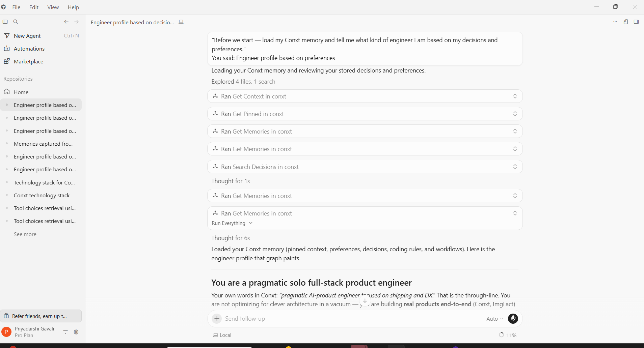
Task: Open the Run Everything dropdown
Action: (x=232, y=223)
